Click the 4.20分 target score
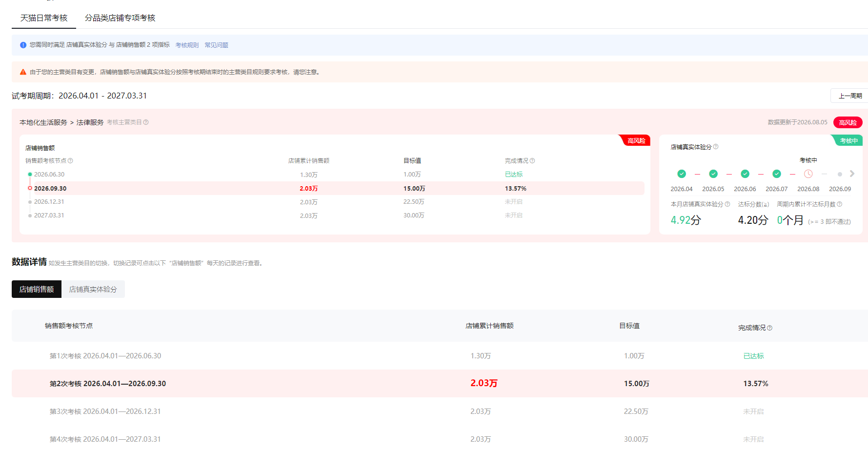 tap(753, 220)
